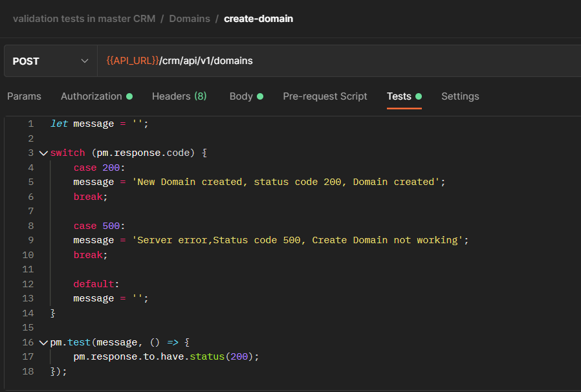This screenshot has height=392, width=581.
Task: Collapse the switch statement code block
Action: 43,153
